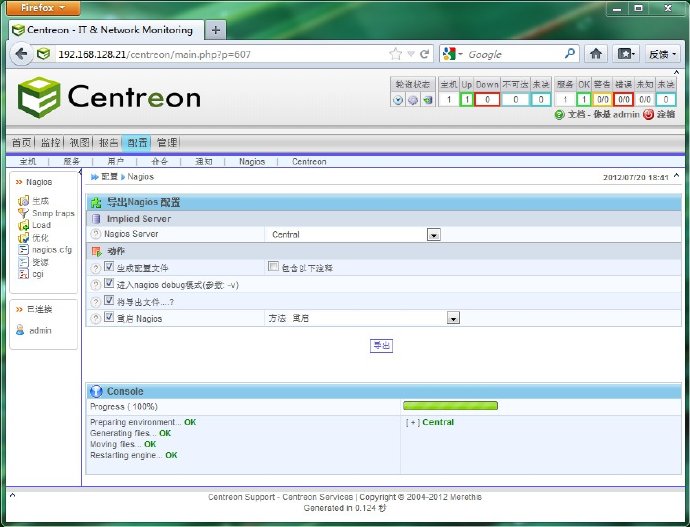Click the red Down host count box
690x527 pixels.
pos(487,100)
